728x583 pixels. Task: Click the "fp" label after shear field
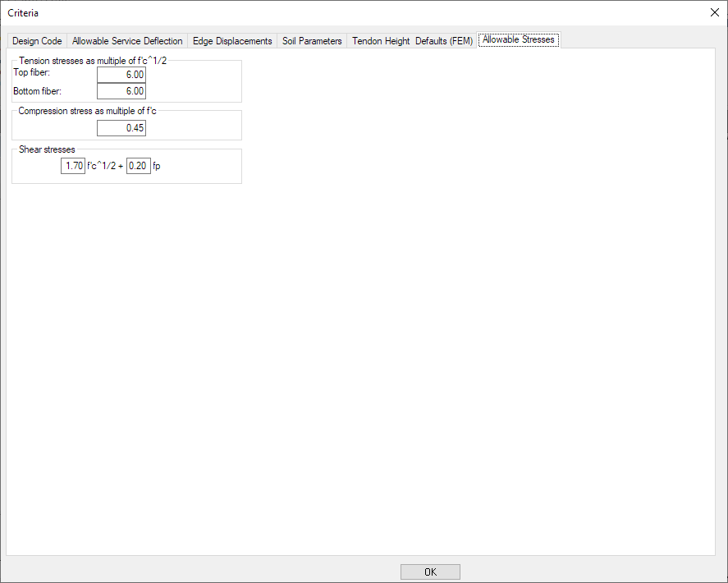click(x=157, y=166)
